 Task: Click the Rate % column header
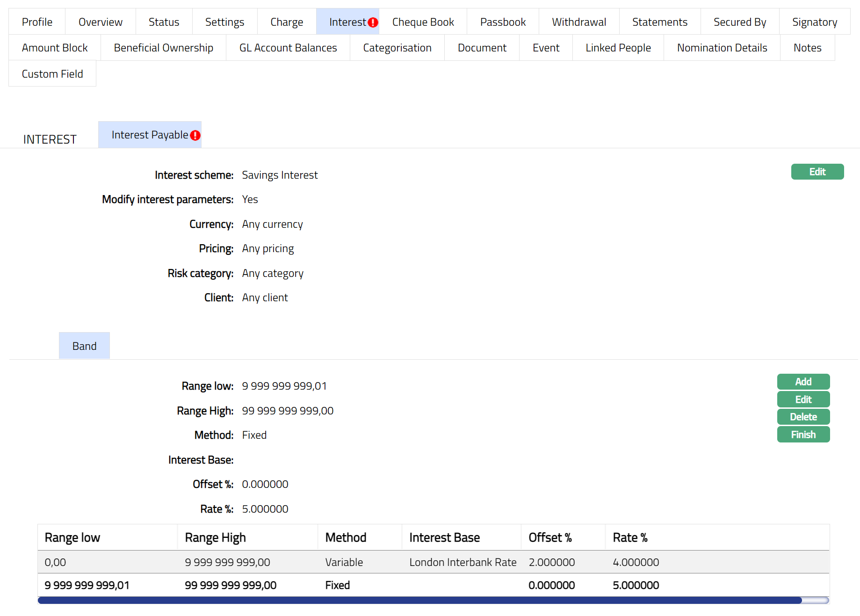coord(630,537)
